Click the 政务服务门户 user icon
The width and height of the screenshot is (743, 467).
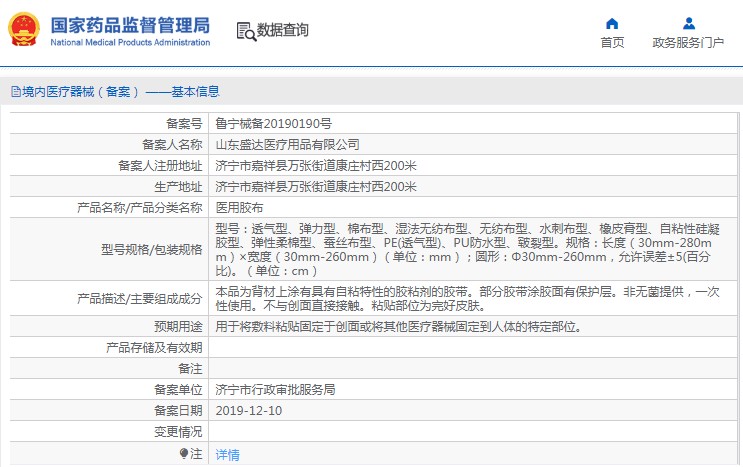coord(689,23)
